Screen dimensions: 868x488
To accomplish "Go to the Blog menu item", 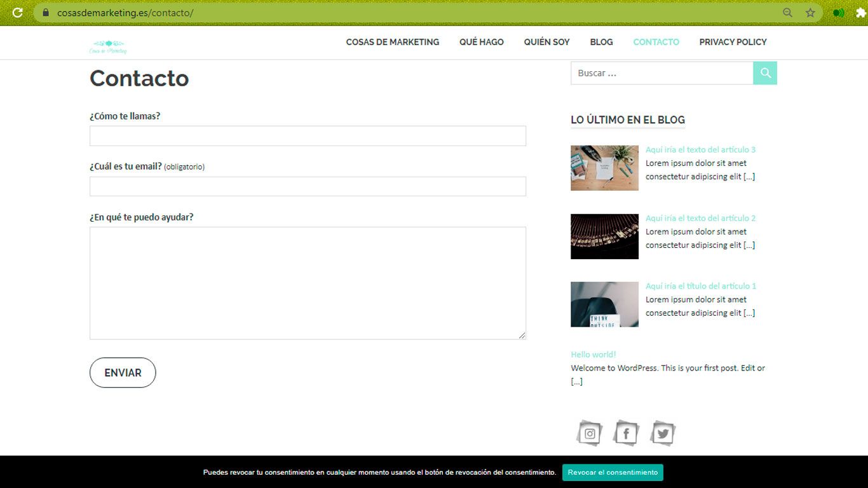I will pos(601,42).
